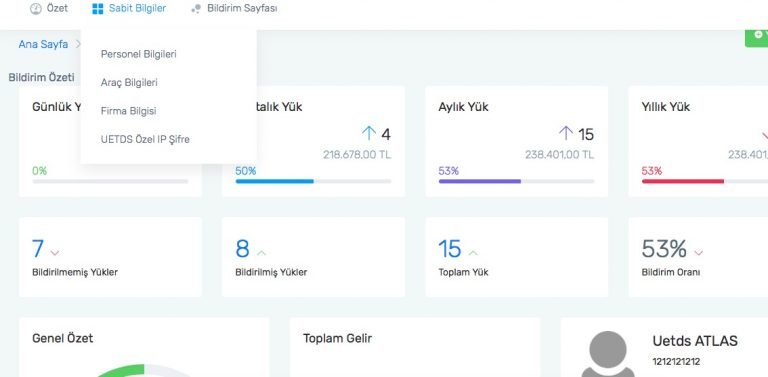Click the up arrow beside 4
Viewport: 768px width, 377px height.
[x=369, y=133]
